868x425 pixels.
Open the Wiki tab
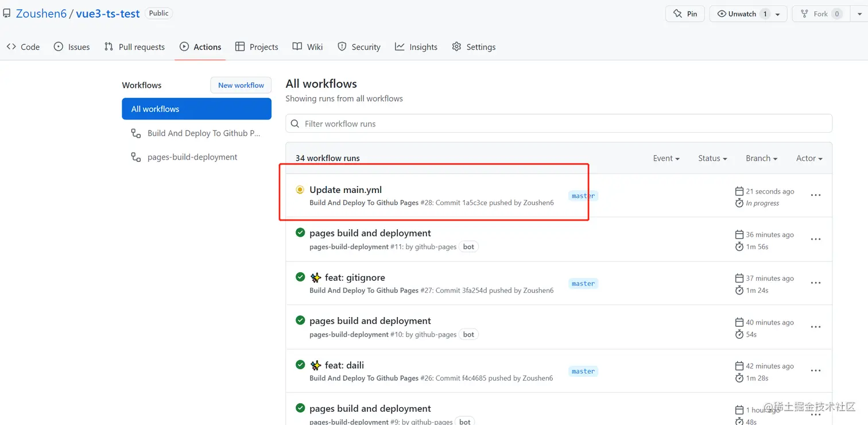tap(308, 47)
